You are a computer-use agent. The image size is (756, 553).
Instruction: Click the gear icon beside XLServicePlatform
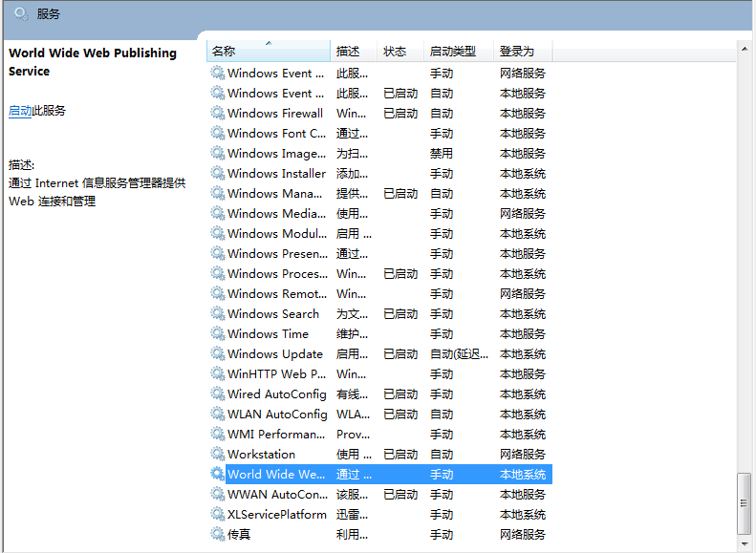(218, 515)
